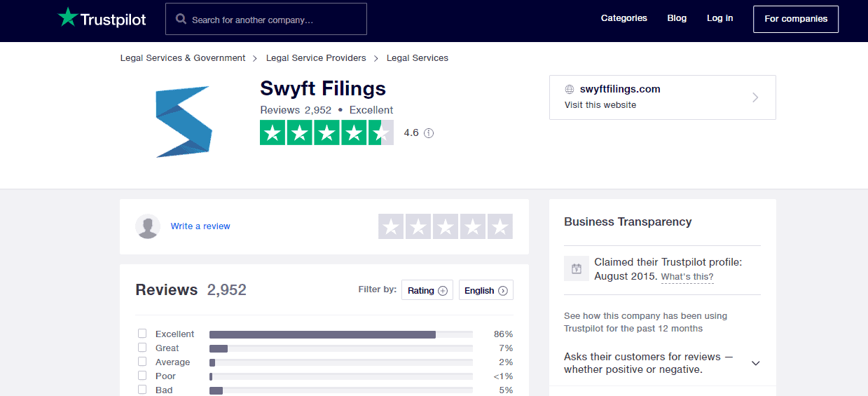Check the Poor rating filter checkbox
Image resolution: width=868 pixels, height=396 pixels.
click(142, 376)
